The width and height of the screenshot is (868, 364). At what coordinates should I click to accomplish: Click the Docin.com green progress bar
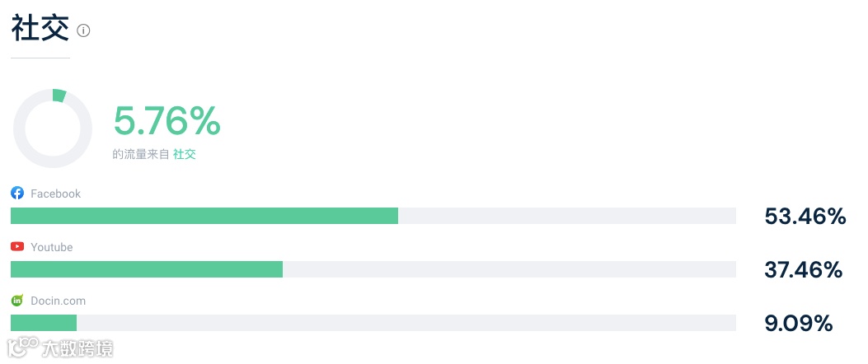tap(43, 323)
